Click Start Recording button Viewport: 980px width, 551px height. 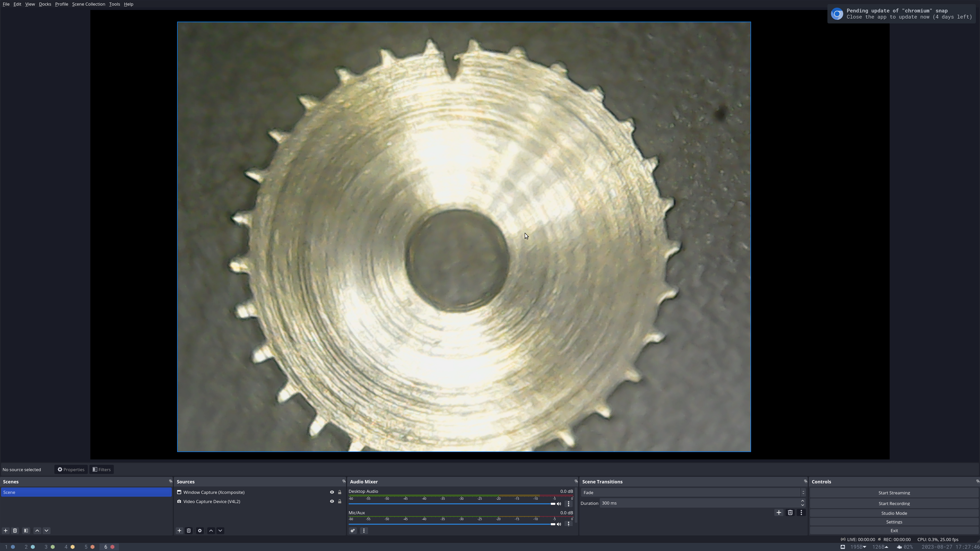(894, 504)
